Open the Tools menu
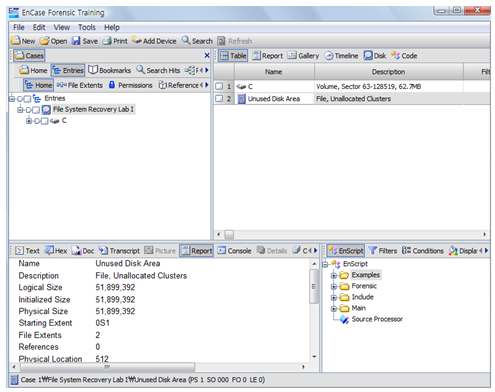Viewport: 495px width, 392px height. tap(87, 27)
